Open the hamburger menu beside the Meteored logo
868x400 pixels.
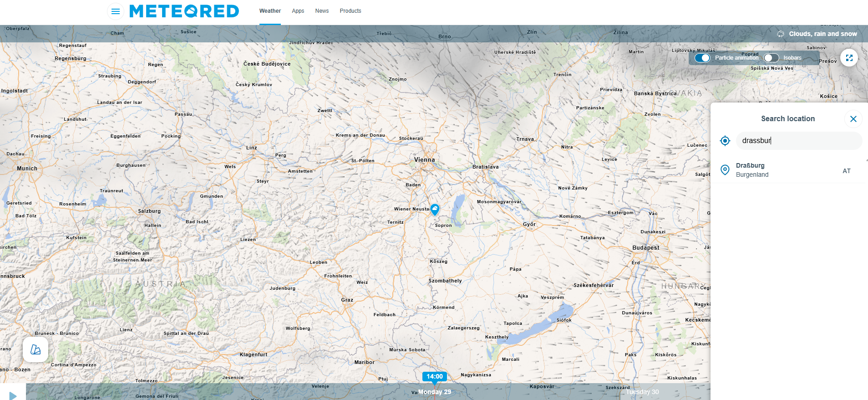coord(116,11)
